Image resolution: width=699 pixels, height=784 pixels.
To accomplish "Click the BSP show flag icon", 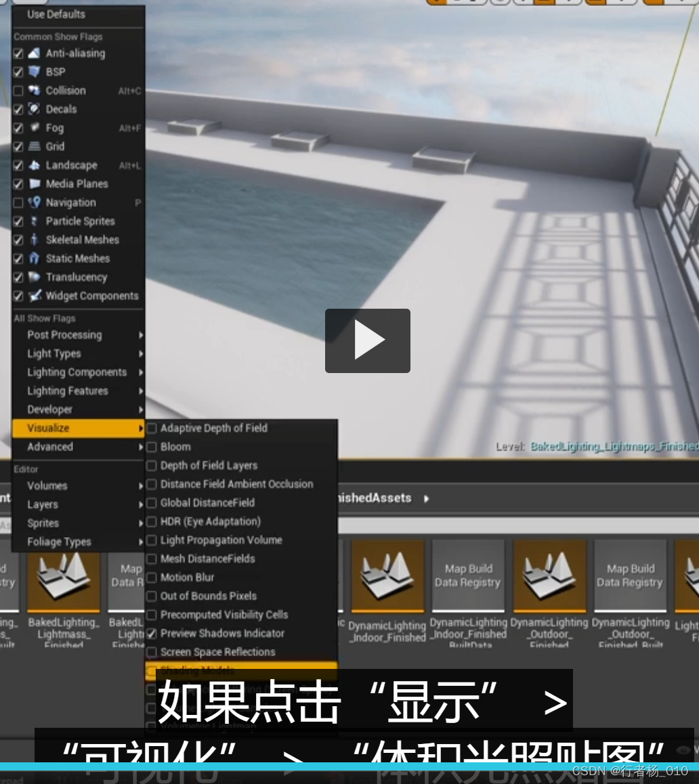I will coord(34,72).
